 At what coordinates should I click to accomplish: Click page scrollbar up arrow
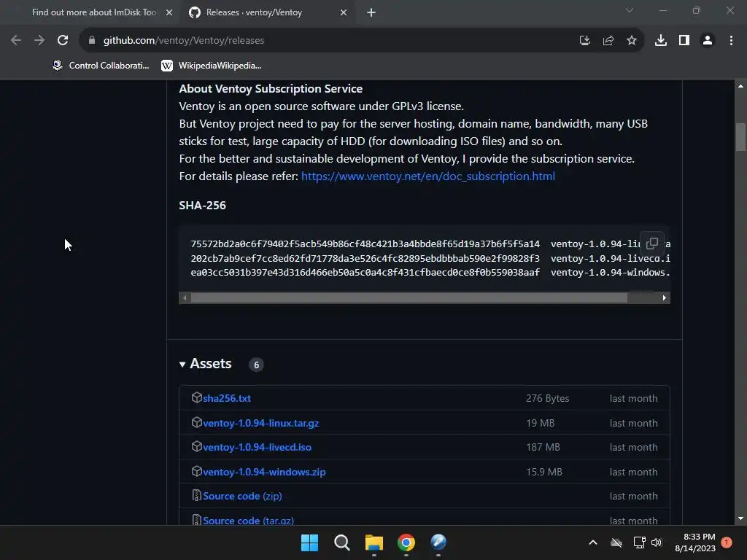[740, 86]
